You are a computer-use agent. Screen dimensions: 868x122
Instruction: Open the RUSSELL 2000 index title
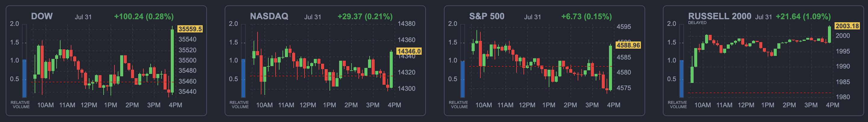pos(720,16)
